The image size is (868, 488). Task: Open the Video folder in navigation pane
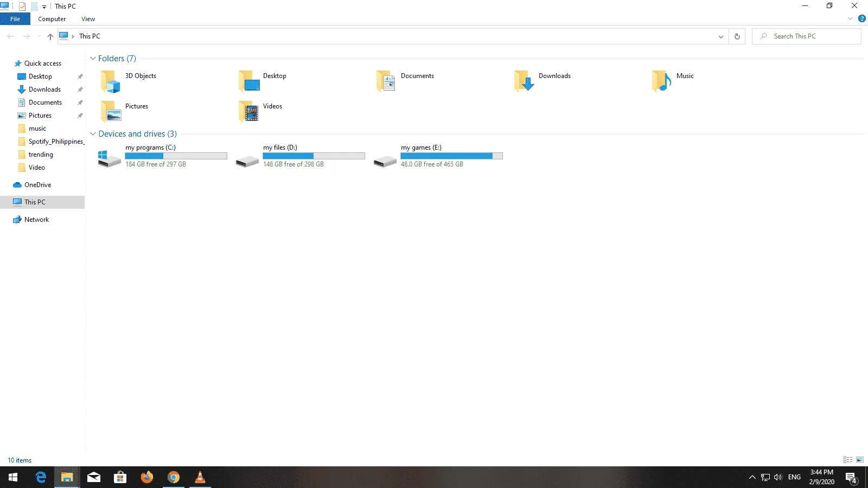37,168
